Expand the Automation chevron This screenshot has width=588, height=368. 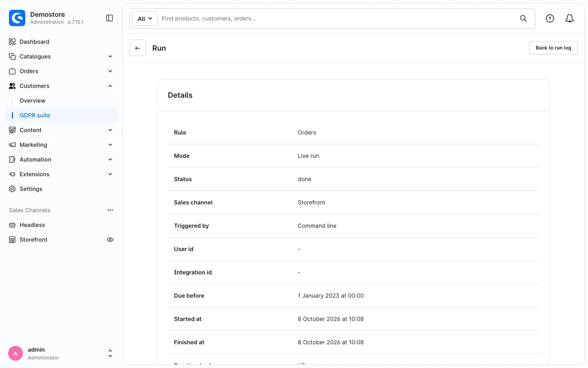pos(110,159)
